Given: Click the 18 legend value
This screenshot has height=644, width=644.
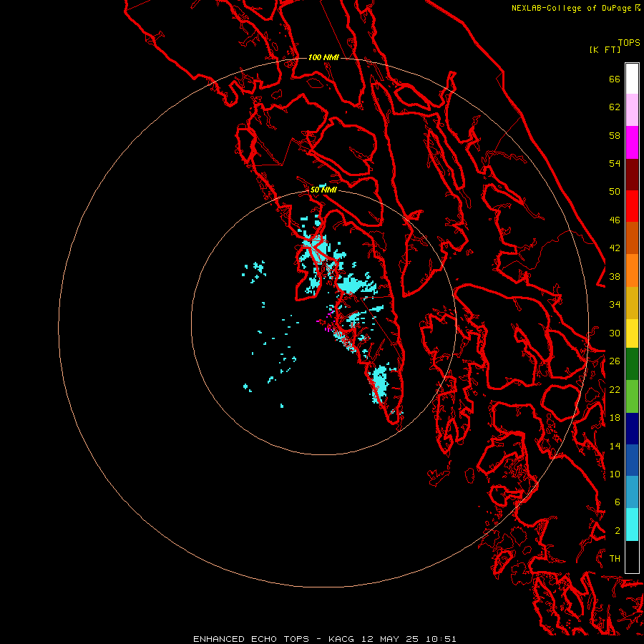Looking at the screenshot, I should point(615,418).
